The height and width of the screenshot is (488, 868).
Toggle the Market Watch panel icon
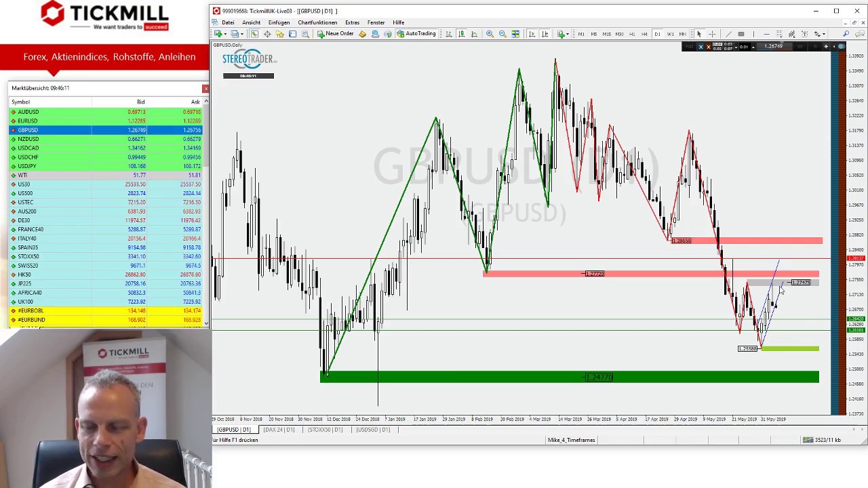(254, 34)
